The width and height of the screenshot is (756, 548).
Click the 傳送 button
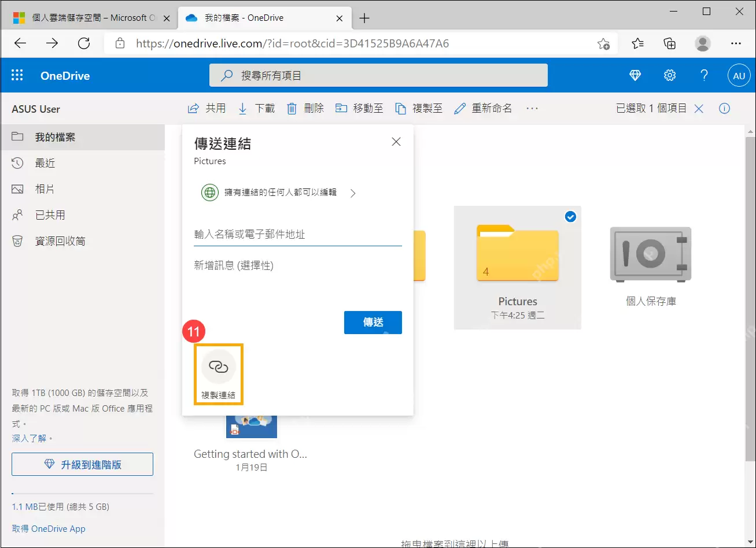pyautogui.click(x=373, y=323)
